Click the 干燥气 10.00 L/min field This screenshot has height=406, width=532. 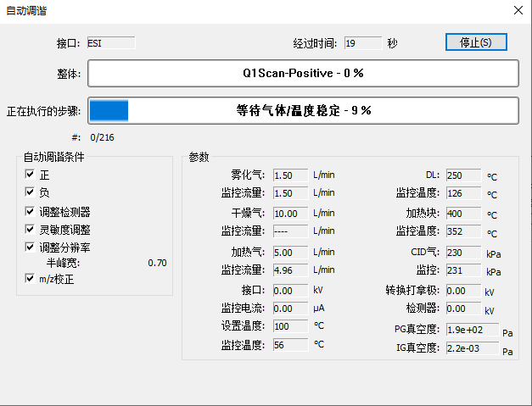[x=289, y=213]
